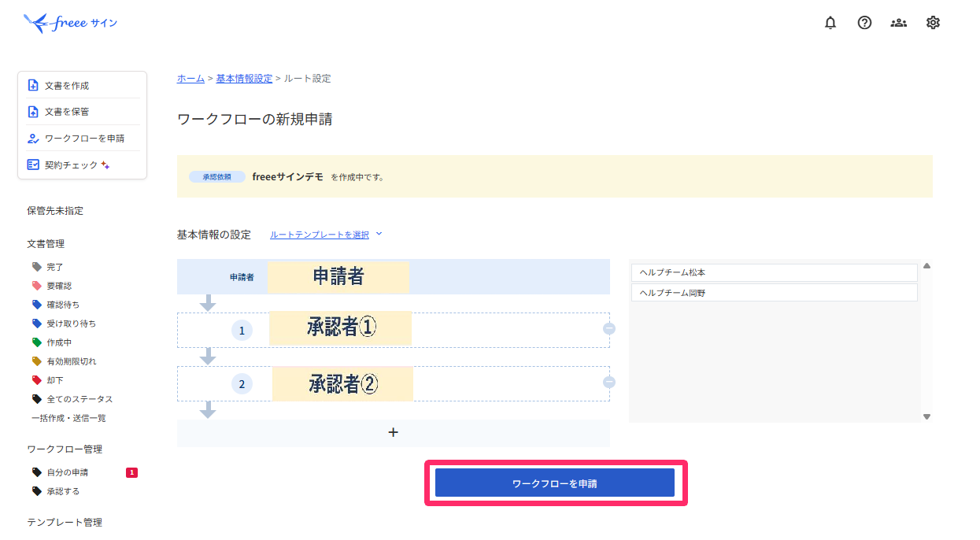The image size is (980, 540).
Task: Select ヘルプチーム岡野 from member list
Action: [x=775, y=293]
